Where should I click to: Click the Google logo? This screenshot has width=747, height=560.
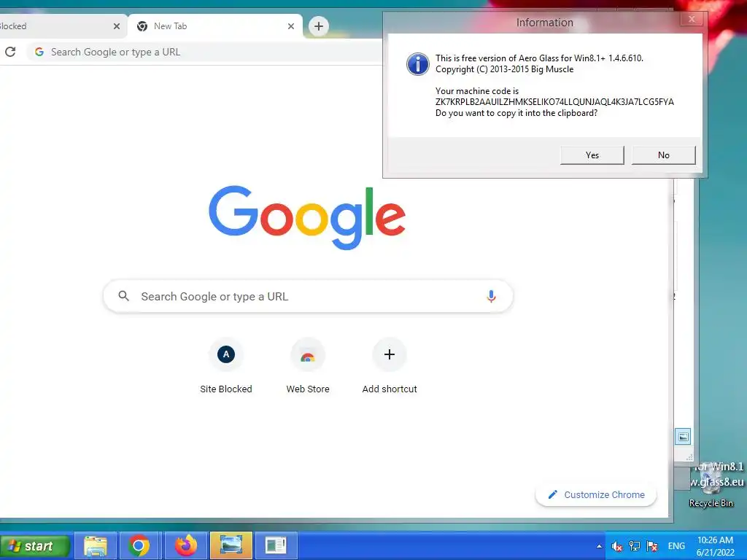pyautogui.click(x=307, y=217)
